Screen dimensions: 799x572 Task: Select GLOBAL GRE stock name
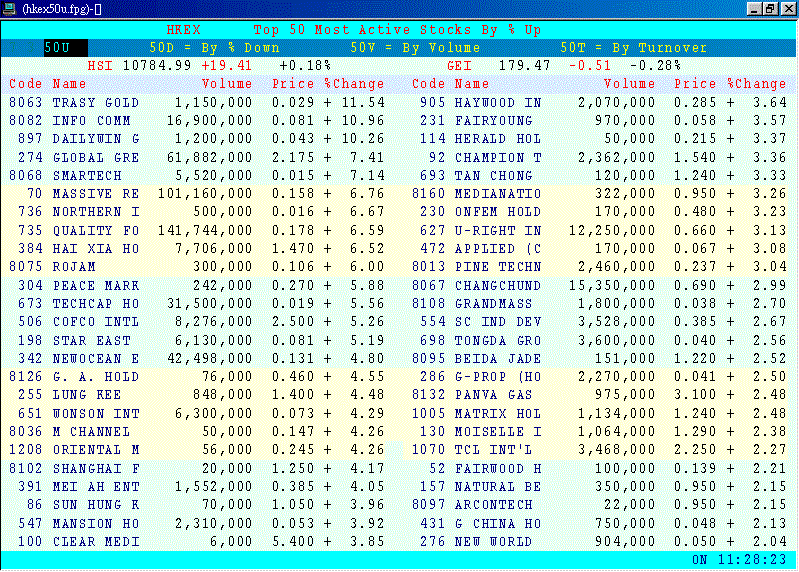(x=96, y=157)
